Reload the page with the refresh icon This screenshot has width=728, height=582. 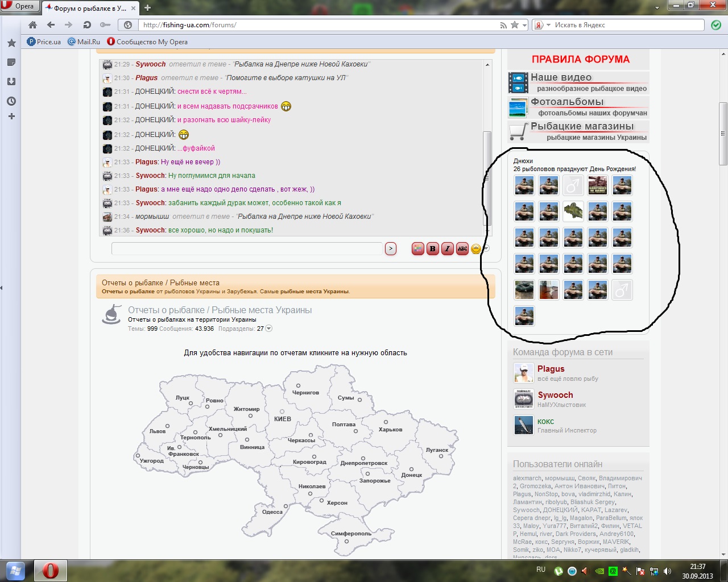(x=87, y=25)
